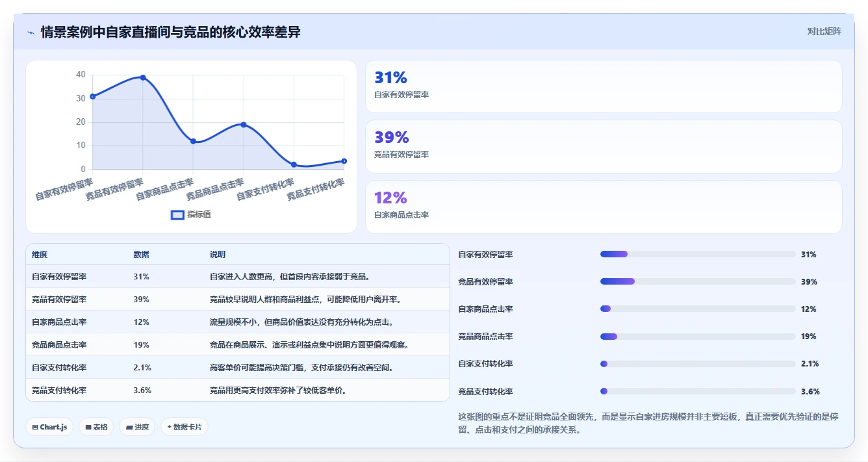868x462 pixels.
Task: Click the 自家商品点击率 table row label
Action: tap(59, 322)
